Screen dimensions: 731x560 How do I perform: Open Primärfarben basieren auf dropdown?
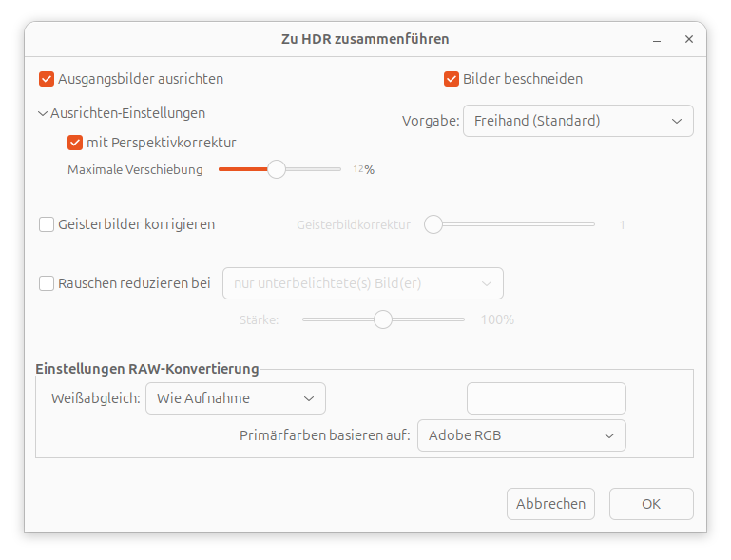[x=521, y=435]
